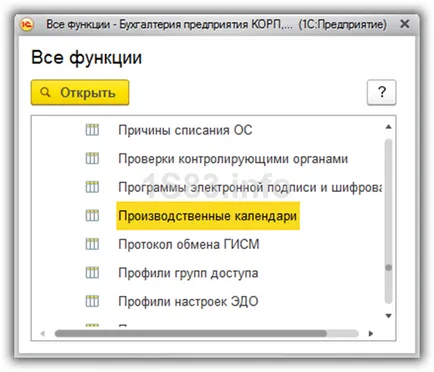The image size is (434, 372).
Task: Click table icon beside Профили групп доступа
Action: pyautogui.click(x=92, y=273)
